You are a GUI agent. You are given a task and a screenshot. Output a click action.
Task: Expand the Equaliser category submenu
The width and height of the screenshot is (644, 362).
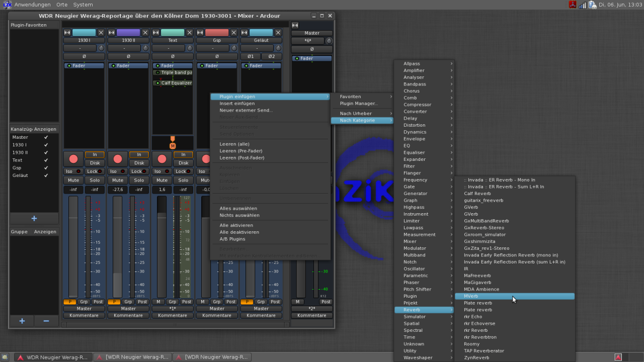point(423,152)
